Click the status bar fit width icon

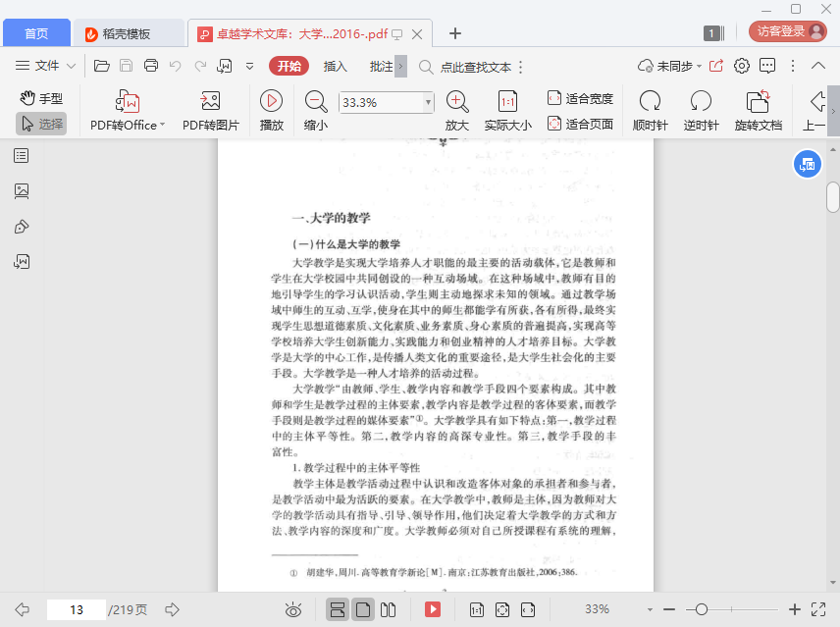pos(528,609)
